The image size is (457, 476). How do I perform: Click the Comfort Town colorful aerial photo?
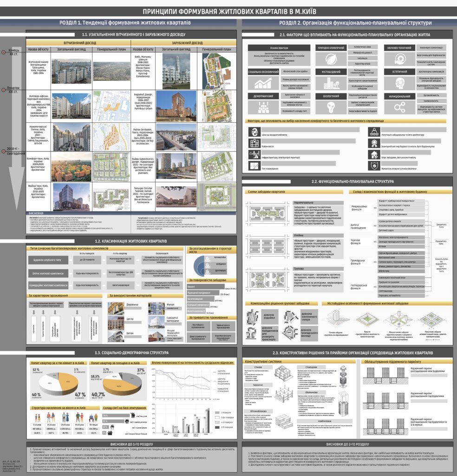click(x=71, y=167)
